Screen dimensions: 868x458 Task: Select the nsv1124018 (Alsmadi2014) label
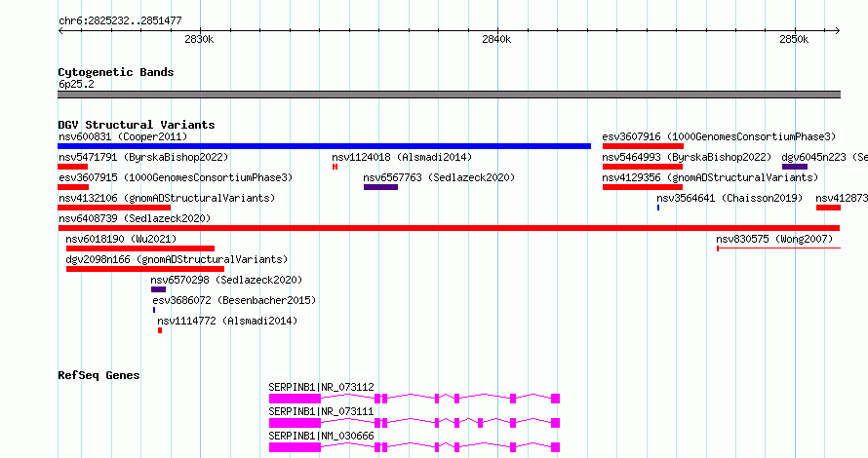pyautogui.click(x=402, y=157)
